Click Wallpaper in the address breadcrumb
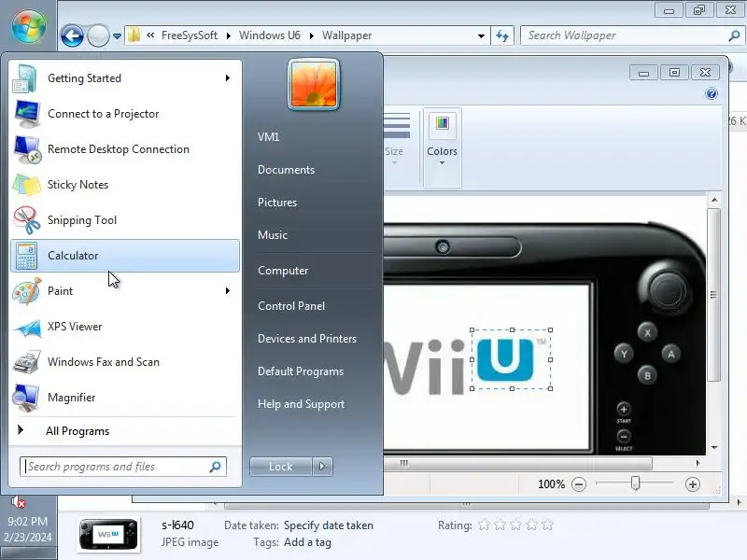Screen dimensions: 747x560 tap(346, 35)
